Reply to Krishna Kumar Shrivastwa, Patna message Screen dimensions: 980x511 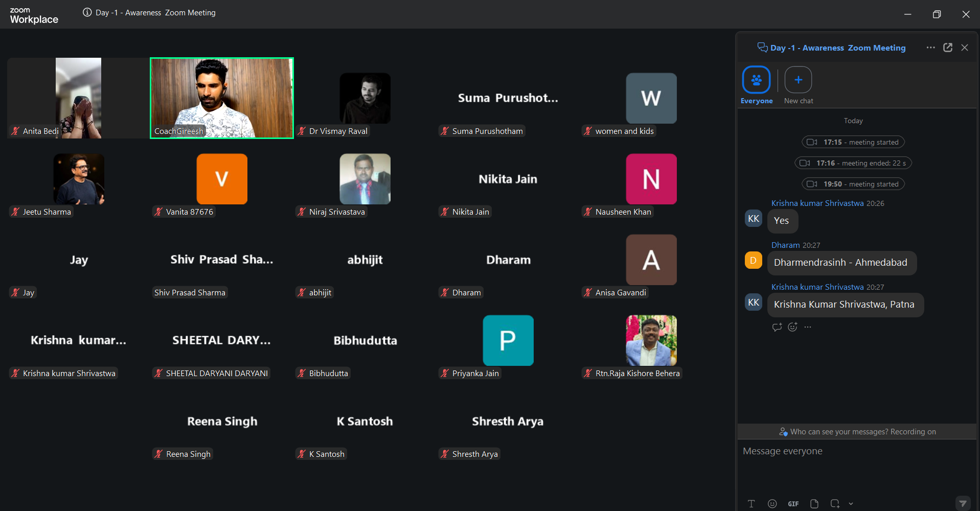[x=777, y=327]
